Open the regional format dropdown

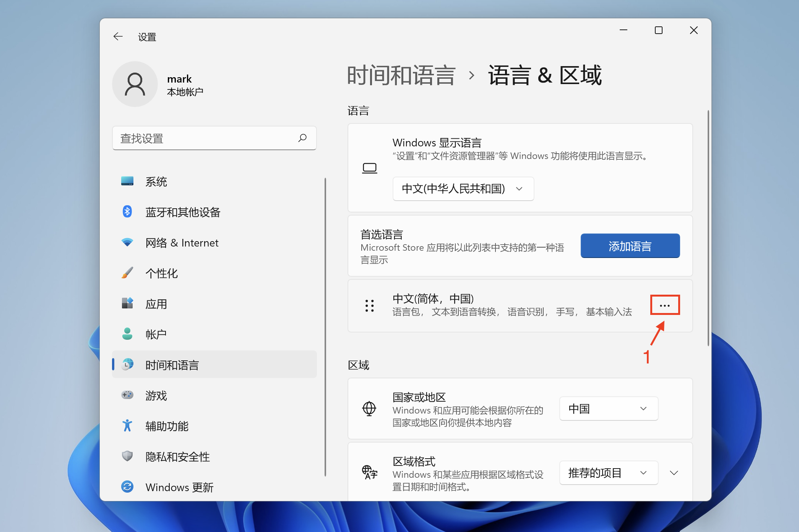(x=608, y=473)
